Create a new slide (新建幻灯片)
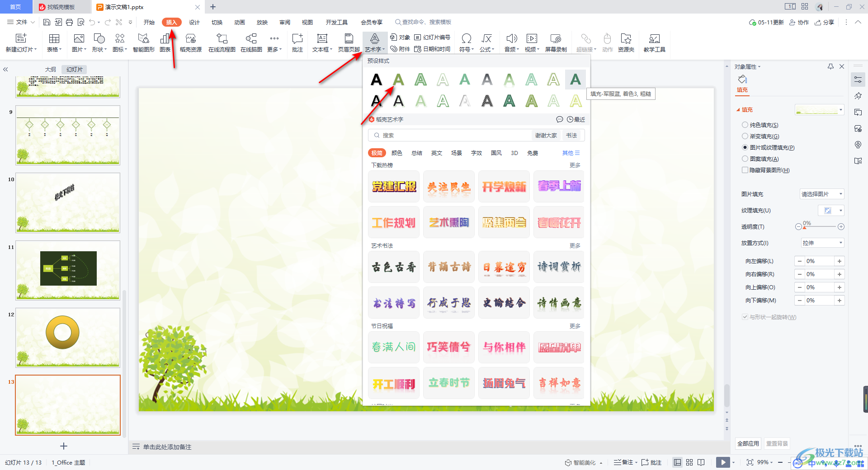Viewport: 868px width, 470px height. (x=21, y=43)
